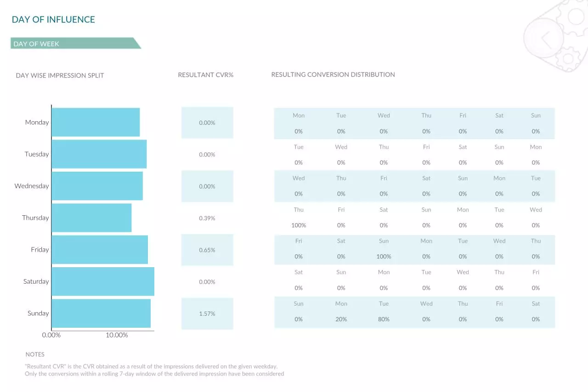Click the RESULTING CONVERSION DISTRIBUTION header

tap(333, 74)
